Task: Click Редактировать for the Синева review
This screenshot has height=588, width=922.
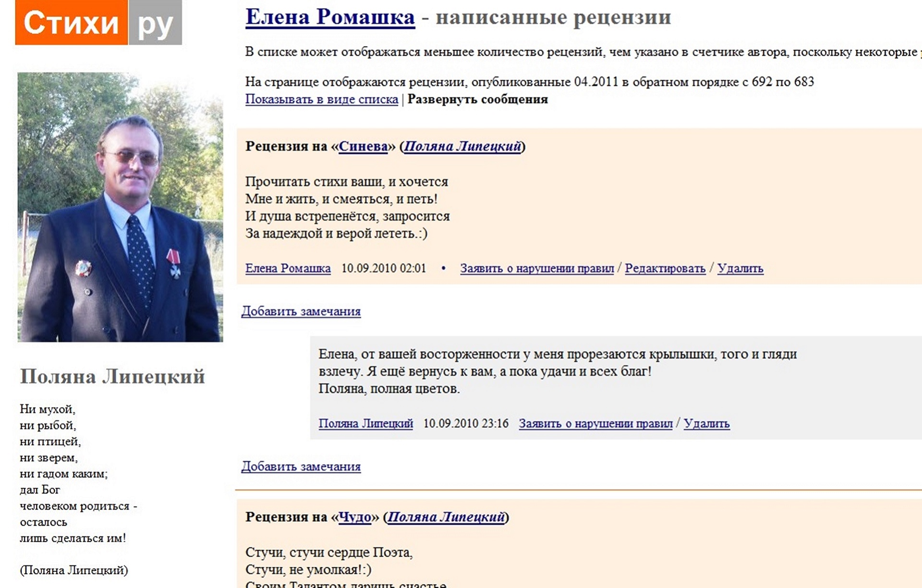Action: click(x=665, y=268)
